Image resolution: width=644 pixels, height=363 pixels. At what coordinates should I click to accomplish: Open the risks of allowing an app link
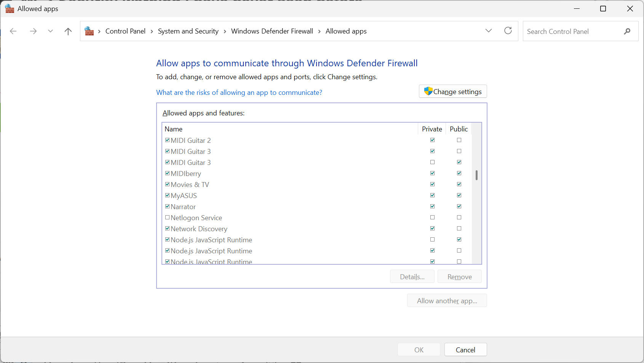(x=239, y=93)
